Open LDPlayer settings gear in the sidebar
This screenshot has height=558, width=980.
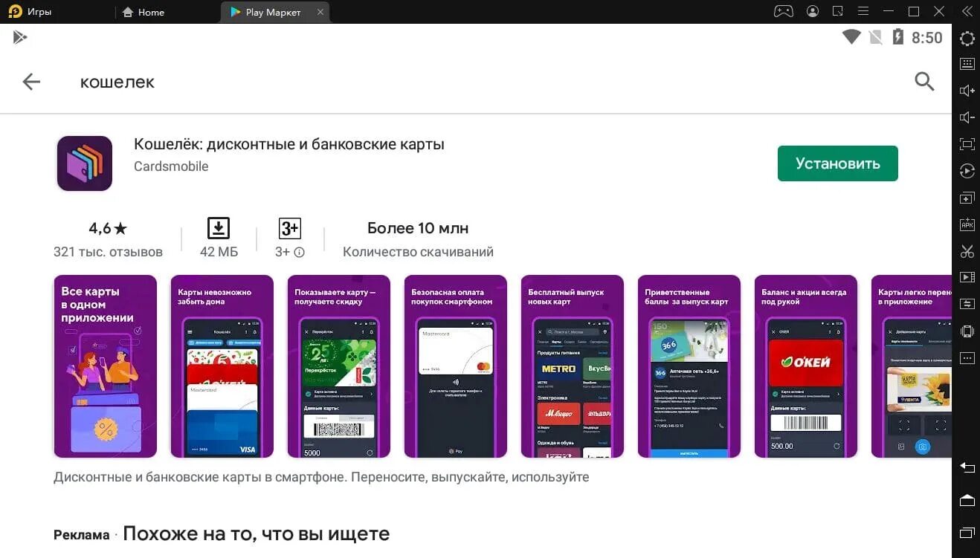[967, 39]
